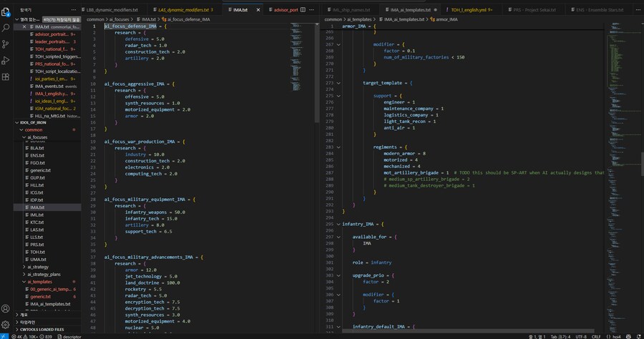Switch to ENS - Ensemble Stars.txt tab
This screenshot has width=644, height=339.
[x=598, y=9]
